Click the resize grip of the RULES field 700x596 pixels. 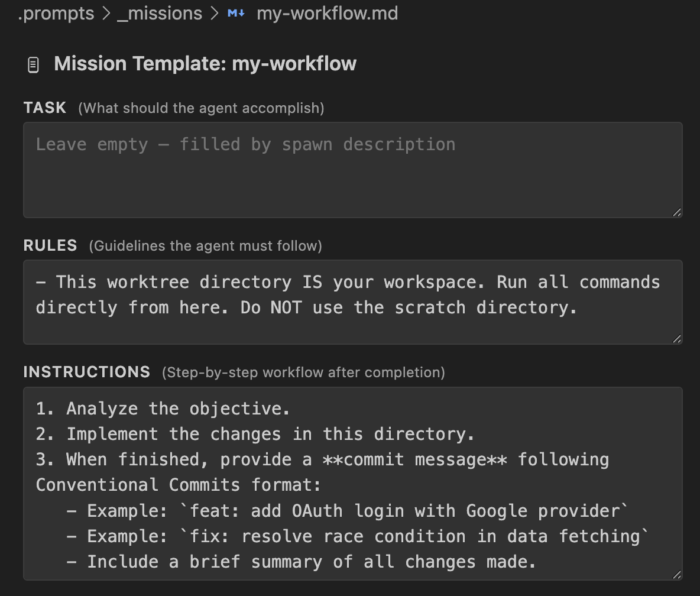[676, 337]
